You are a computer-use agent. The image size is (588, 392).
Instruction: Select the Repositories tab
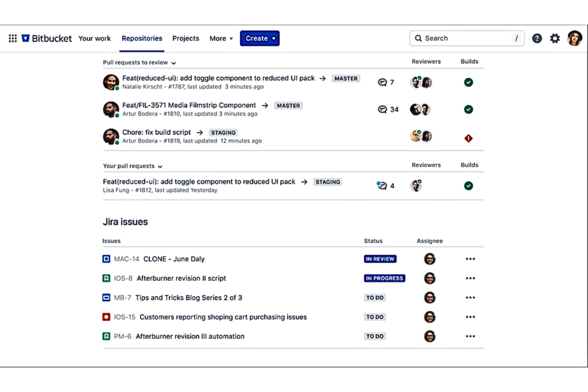[x=142, y=39]
